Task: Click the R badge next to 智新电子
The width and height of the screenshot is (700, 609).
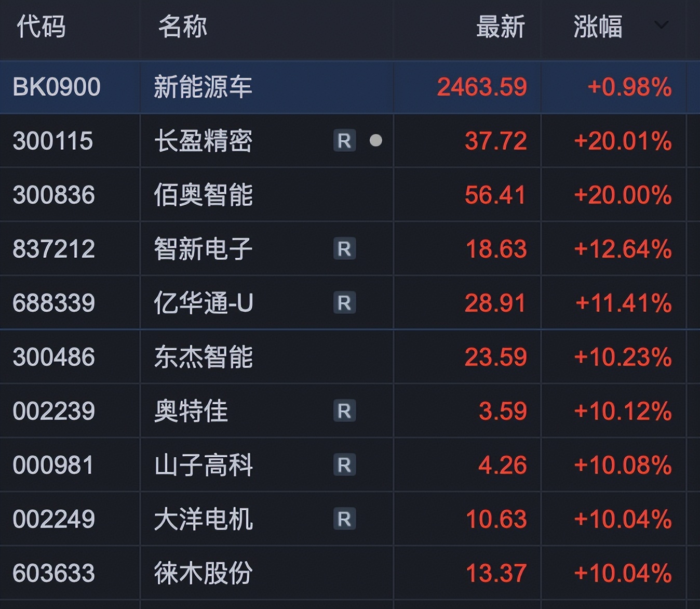Action: pyautogui.click(x=344, y=248)
